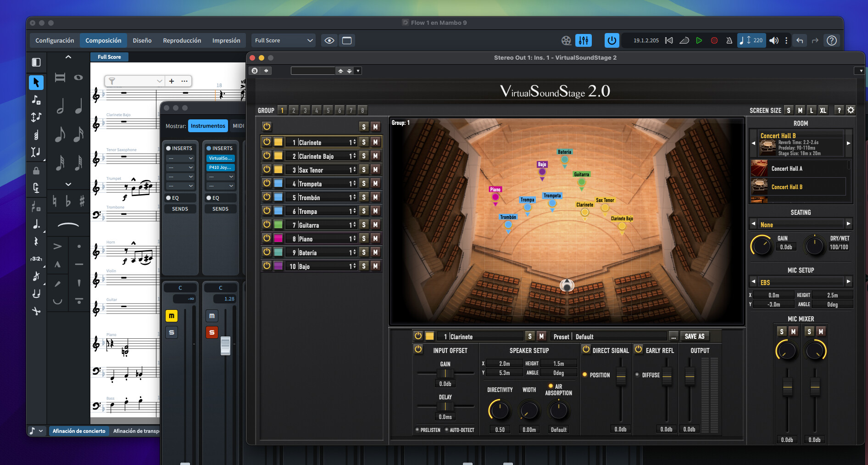868x465 pixels.
Task: Click SAVE AS preset button
Action: click(x=695, y=336)
